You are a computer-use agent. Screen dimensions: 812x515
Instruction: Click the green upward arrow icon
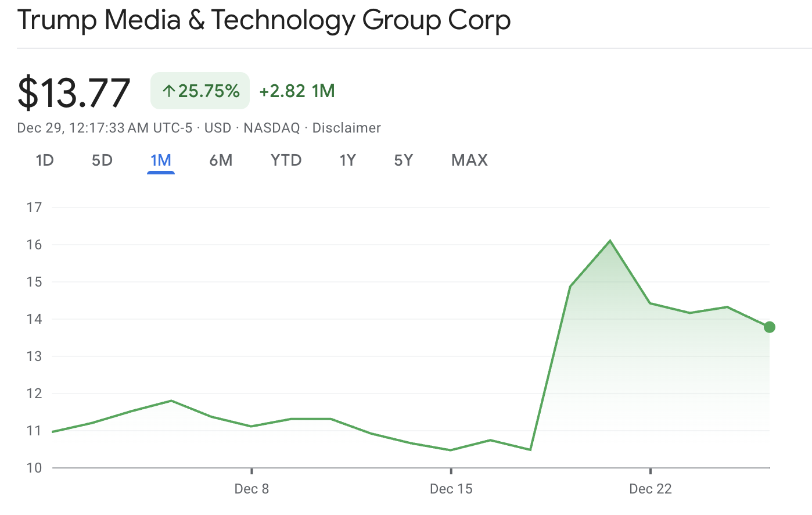pyautogui.click(x=168, y=91)
